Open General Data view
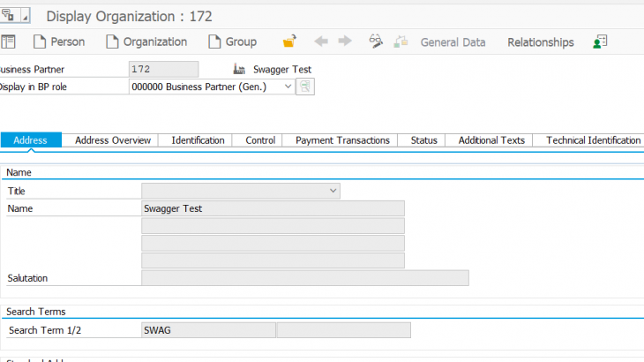The height and width of the screenshot is (362, 644). click(x=453, y=41)
